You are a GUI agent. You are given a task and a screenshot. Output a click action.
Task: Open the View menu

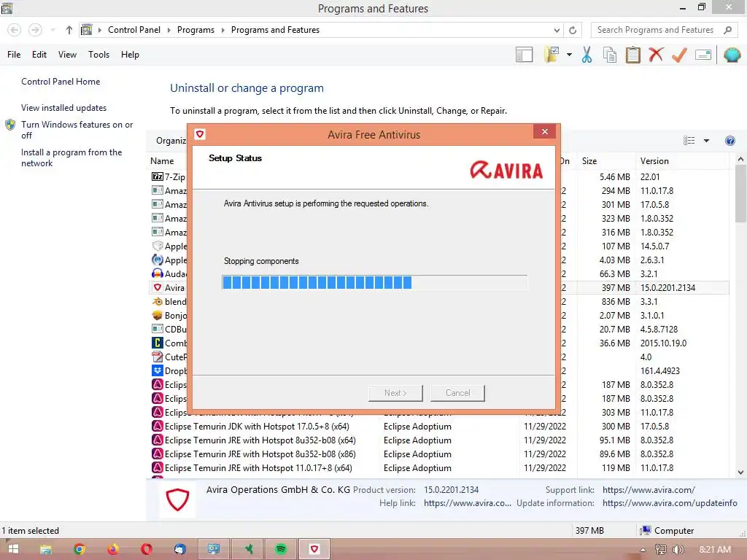(67, 55)
